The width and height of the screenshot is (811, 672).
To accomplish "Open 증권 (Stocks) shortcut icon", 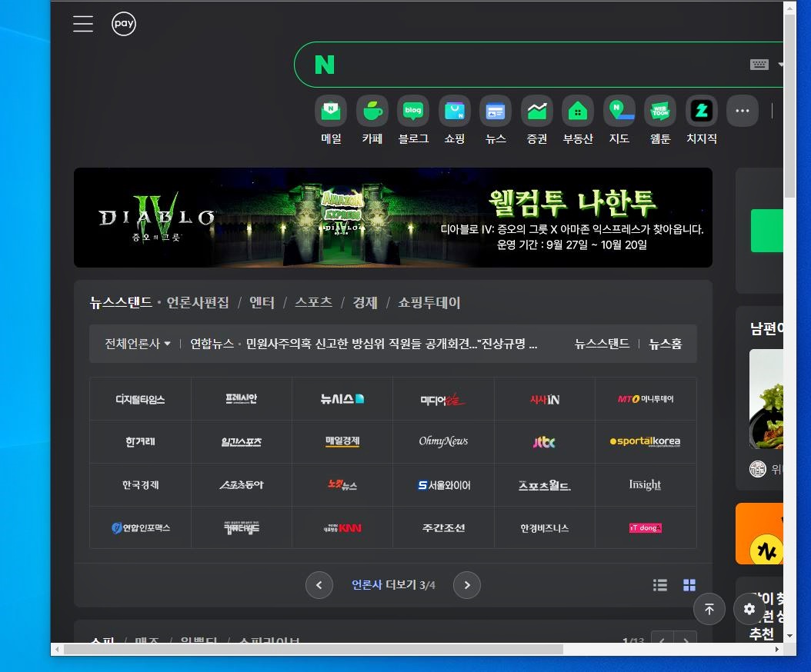I will click(537, 111).
